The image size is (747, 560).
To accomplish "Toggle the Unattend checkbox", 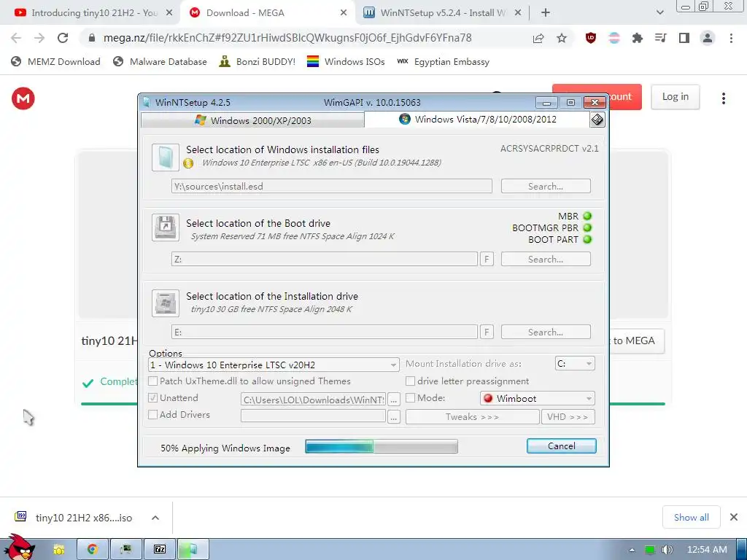I will 153,397.
